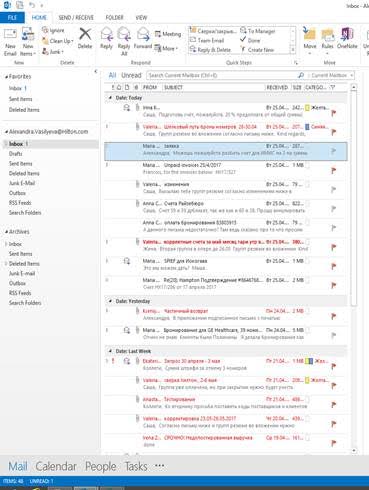The image size is (369, 490).
Task: Sort by the FROM column
Action: point(150,87)
